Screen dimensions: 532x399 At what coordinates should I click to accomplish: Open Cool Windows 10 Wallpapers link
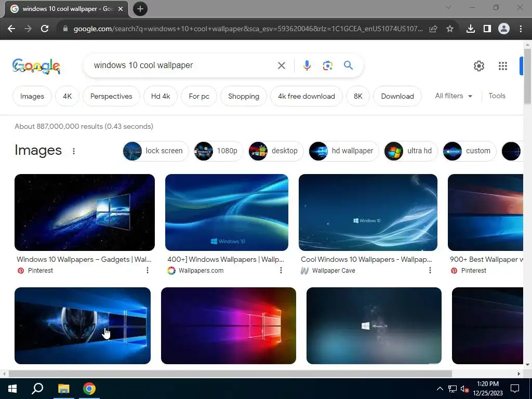pyautogui.click(x=366, y=260)
